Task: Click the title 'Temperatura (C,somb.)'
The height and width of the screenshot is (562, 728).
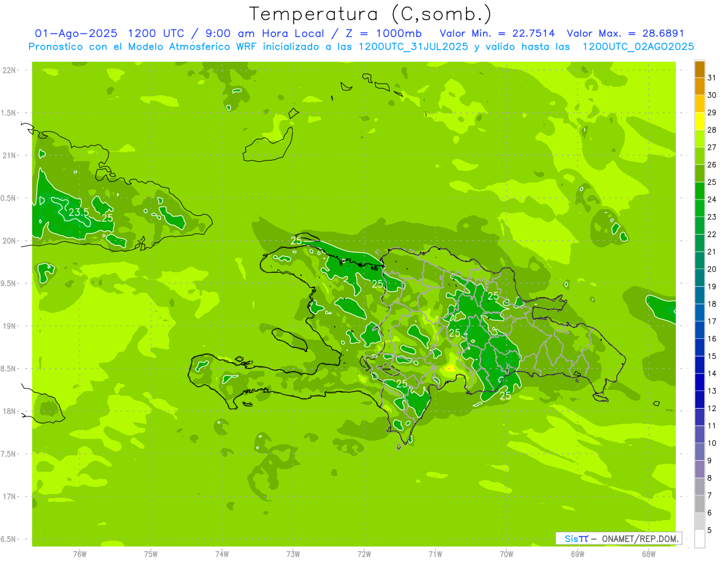Action: 370,15
